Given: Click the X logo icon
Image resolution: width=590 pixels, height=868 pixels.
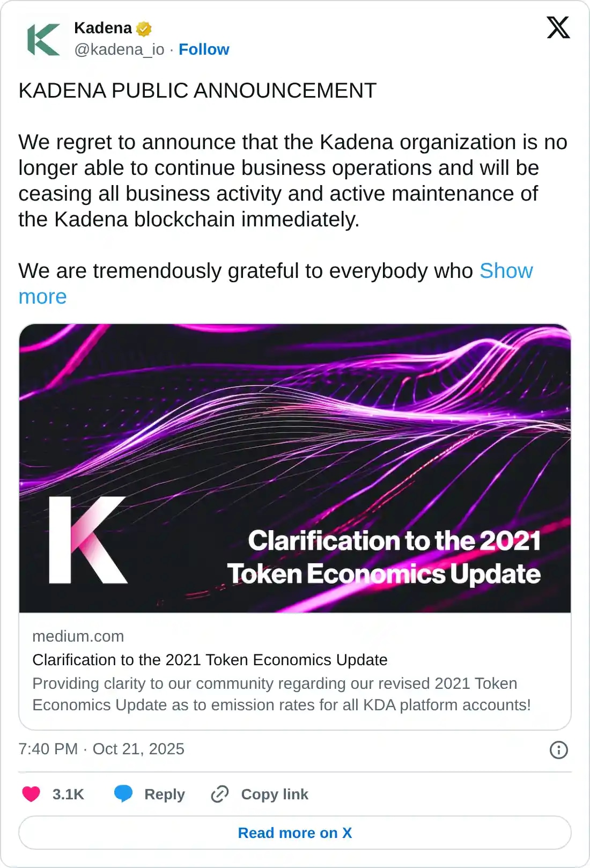Looking at the screenshot, I should tap(558, 27).
